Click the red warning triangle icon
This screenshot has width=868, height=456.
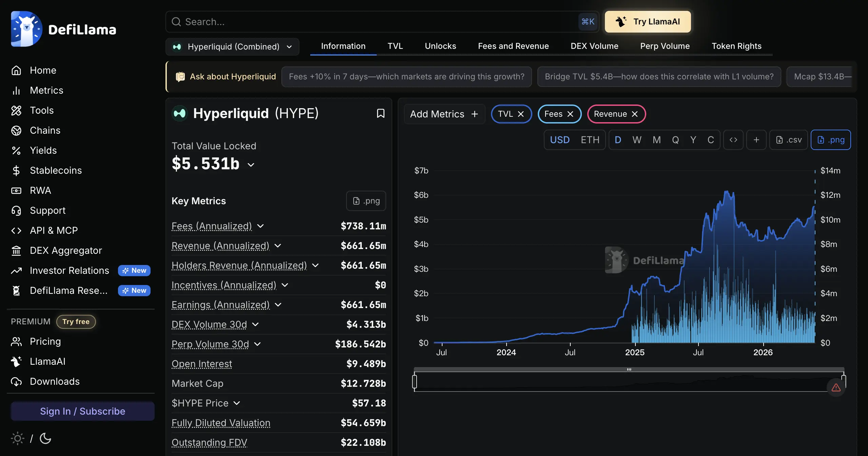point(836,387)
